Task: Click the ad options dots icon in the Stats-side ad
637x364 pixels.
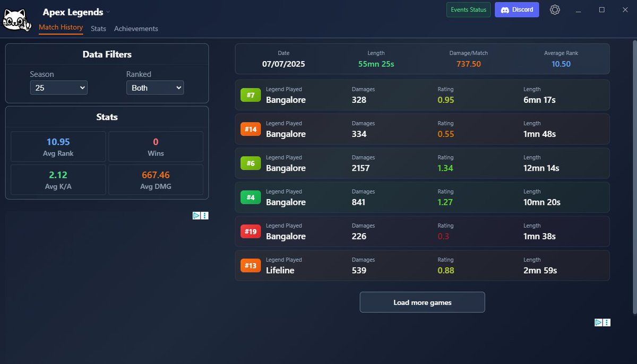Action: (205, 215)
